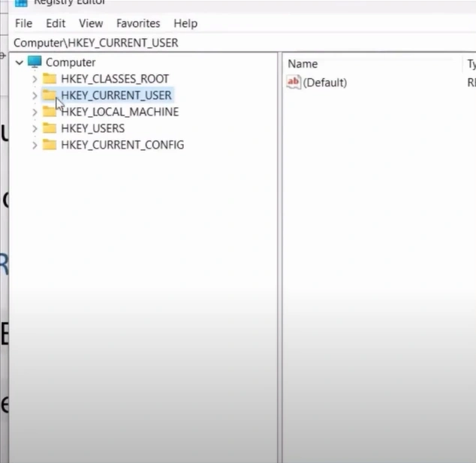The width and height of the screenshot is (476, 463).
Task: Select the Computer label in tree
Action: [x=71, y=62]
